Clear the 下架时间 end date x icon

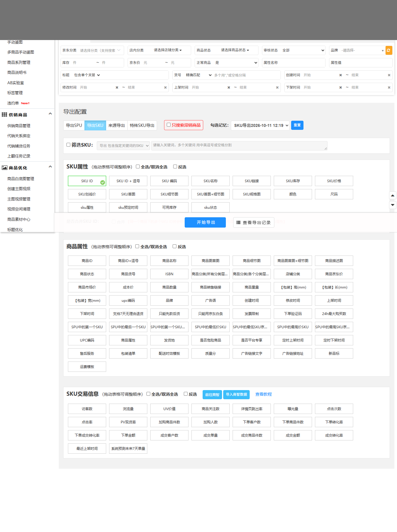coord(389,87)
